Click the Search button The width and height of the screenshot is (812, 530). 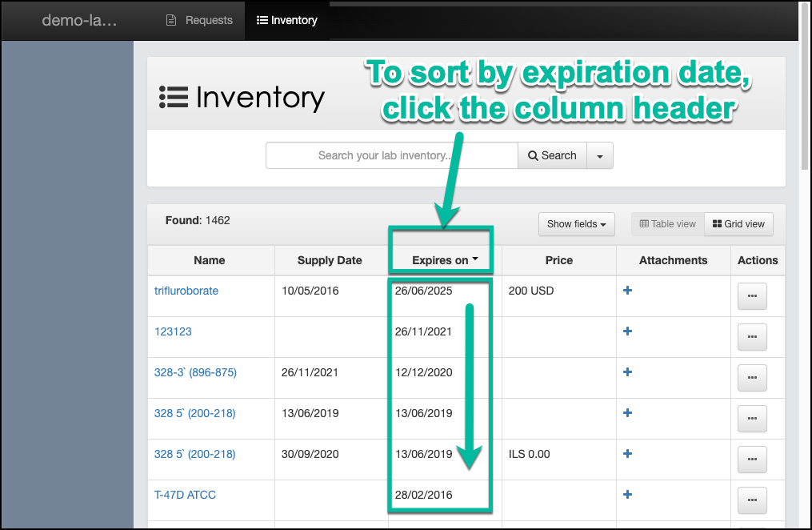pyautogui.click(x=552, y=155)
